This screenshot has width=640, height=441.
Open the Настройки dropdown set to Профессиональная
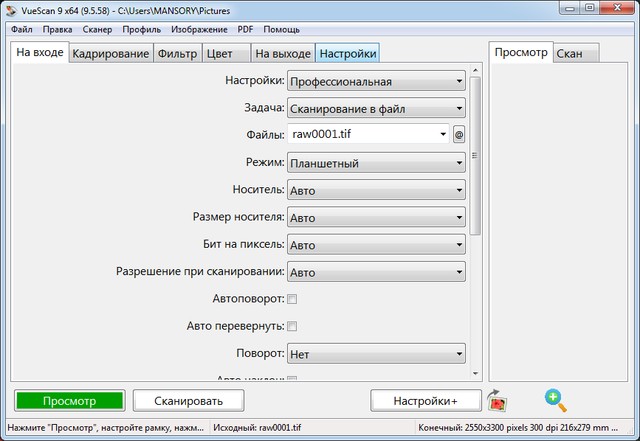click(x=376, y=81)
